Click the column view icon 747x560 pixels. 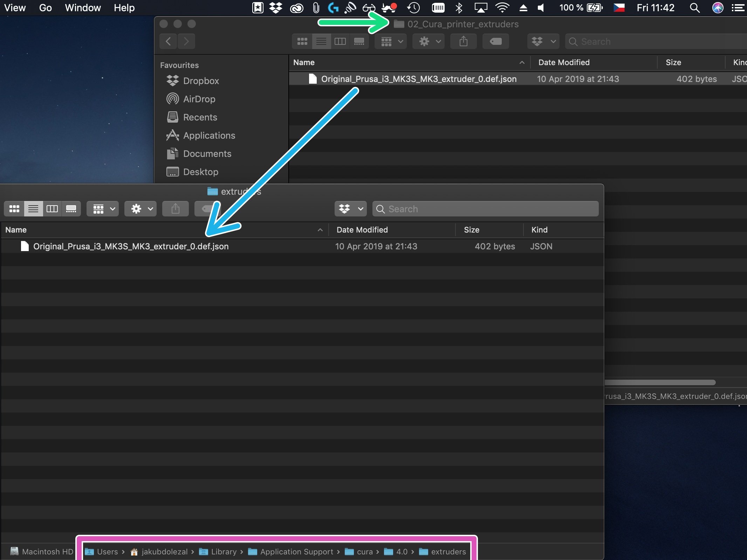click(52, 209)
